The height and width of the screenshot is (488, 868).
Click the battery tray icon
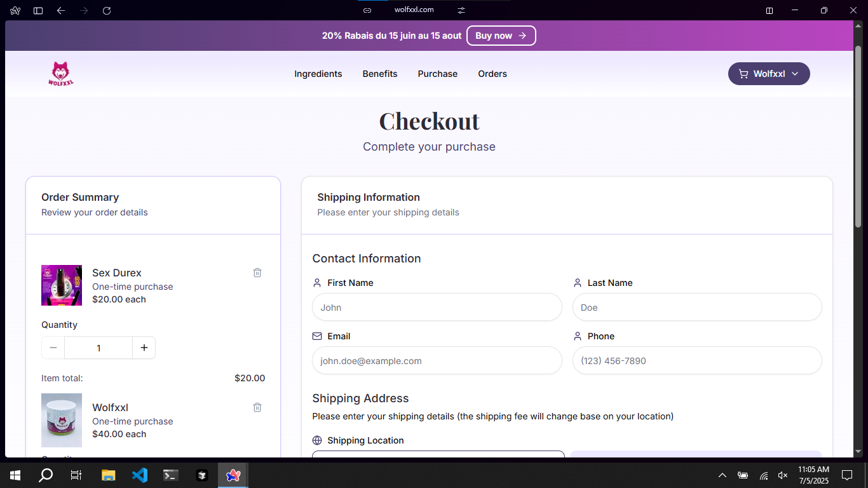[742, 475]
